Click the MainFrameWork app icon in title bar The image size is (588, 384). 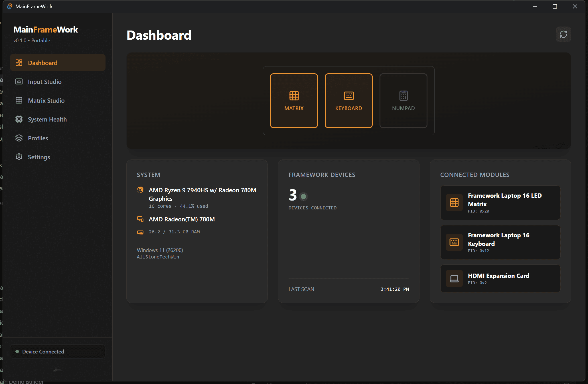tap(10, 6)
